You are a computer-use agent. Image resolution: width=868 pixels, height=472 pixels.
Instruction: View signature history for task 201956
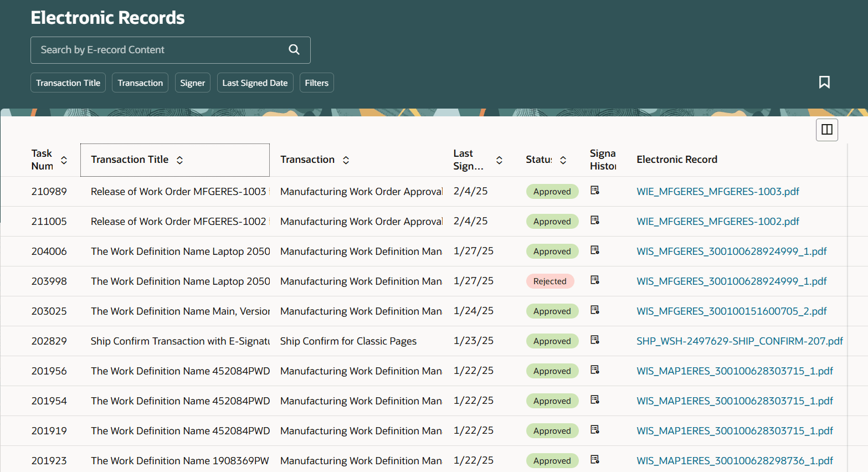[595, 370]
